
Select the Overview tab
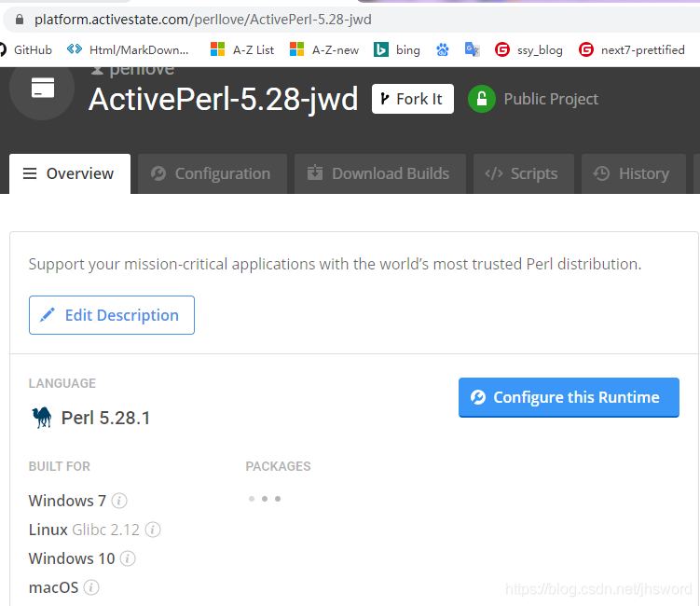click(69, 173)
